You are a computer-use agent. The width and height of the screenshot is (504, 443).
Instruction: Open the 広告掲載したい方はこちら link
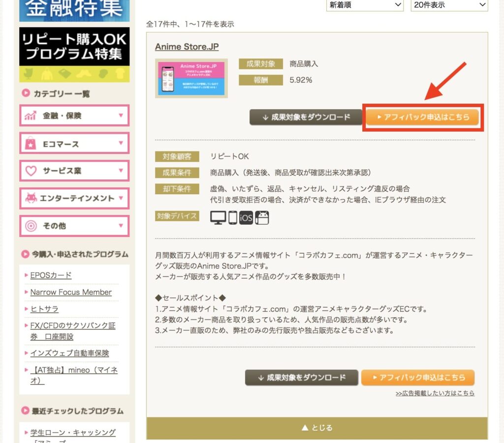[x=435, y=393]
